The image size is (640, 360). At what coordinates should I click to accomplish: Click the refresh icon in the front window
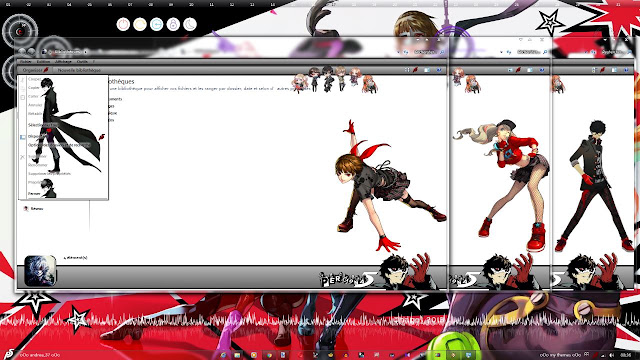tap(406, 52)
